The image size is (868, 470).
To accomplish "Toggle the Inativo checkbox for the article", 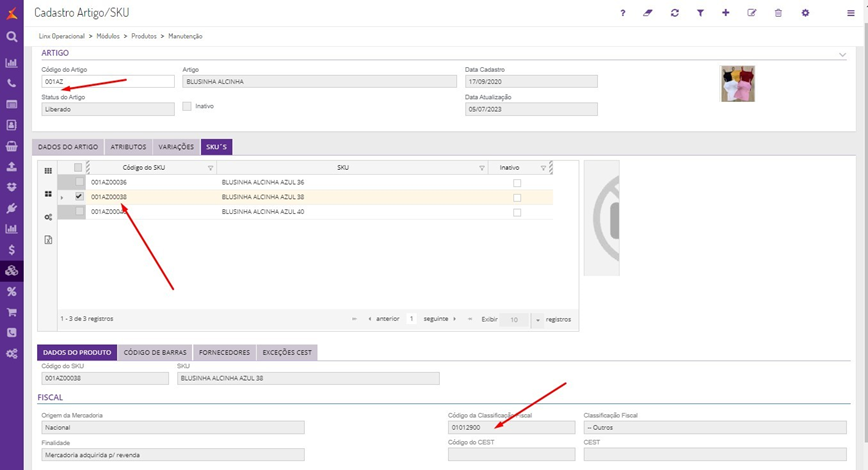I will [187, 106].
